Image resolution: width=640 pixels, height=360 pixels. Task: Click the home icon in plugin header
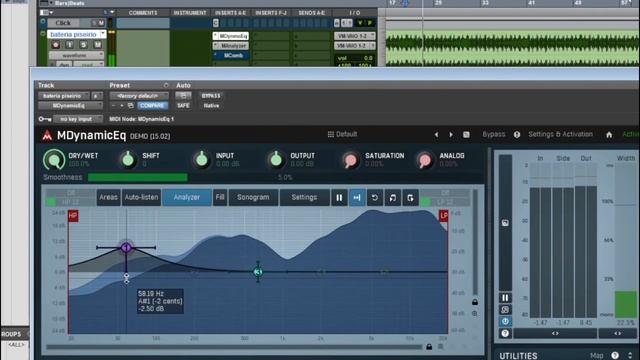point(609,135)
